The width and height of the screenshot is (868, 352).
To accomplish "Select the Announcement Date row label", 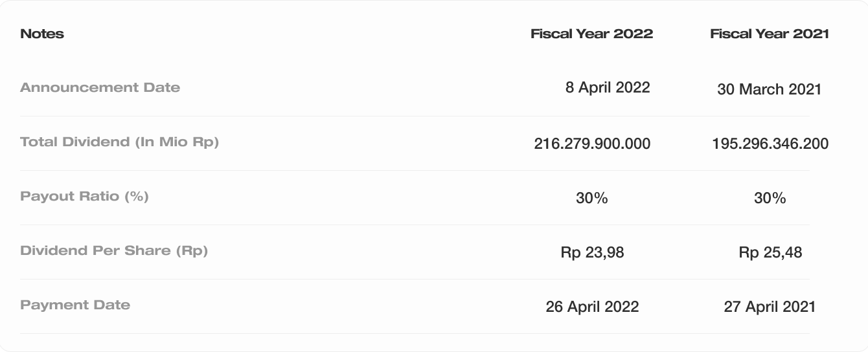I will (100, 87).
